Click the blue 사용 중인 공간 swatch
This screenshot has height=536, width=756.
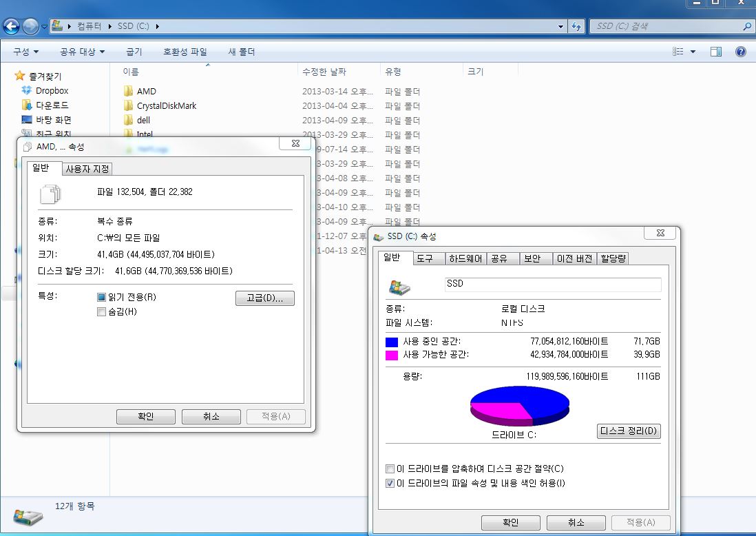[392, 342]
